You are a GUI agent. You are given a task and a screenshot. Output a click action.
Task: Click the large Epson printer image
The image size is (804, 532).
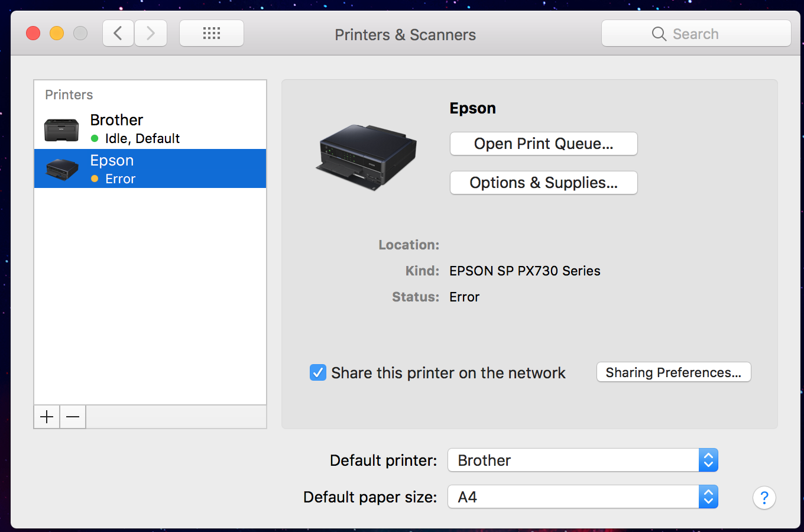367,157
